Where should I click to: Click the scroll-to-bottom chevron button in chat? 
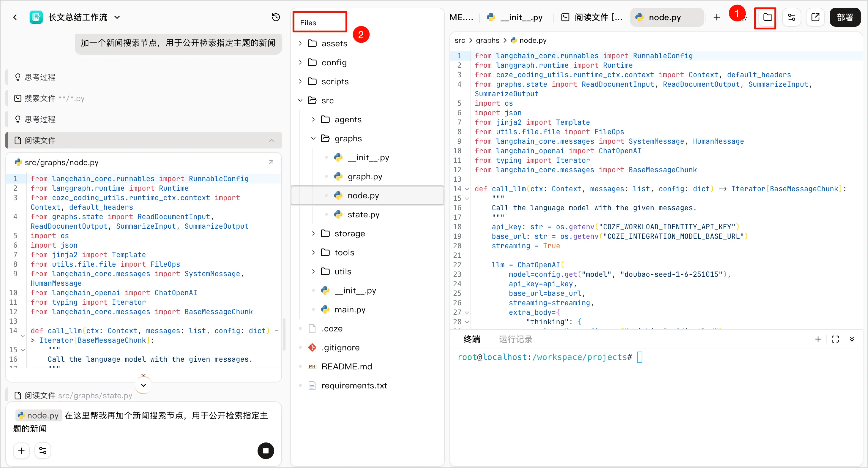(143, 385)
